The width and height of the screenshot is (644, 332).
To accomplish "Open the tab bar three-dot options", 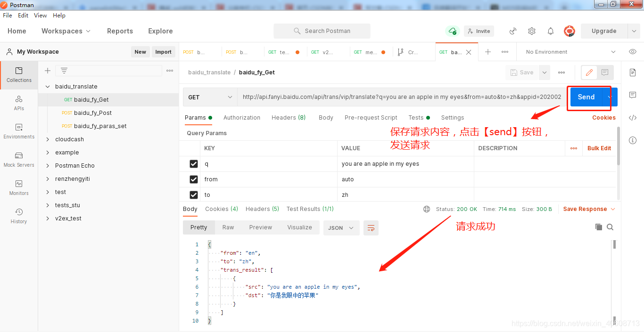I will pyautogui.click(x=505, y=52).
